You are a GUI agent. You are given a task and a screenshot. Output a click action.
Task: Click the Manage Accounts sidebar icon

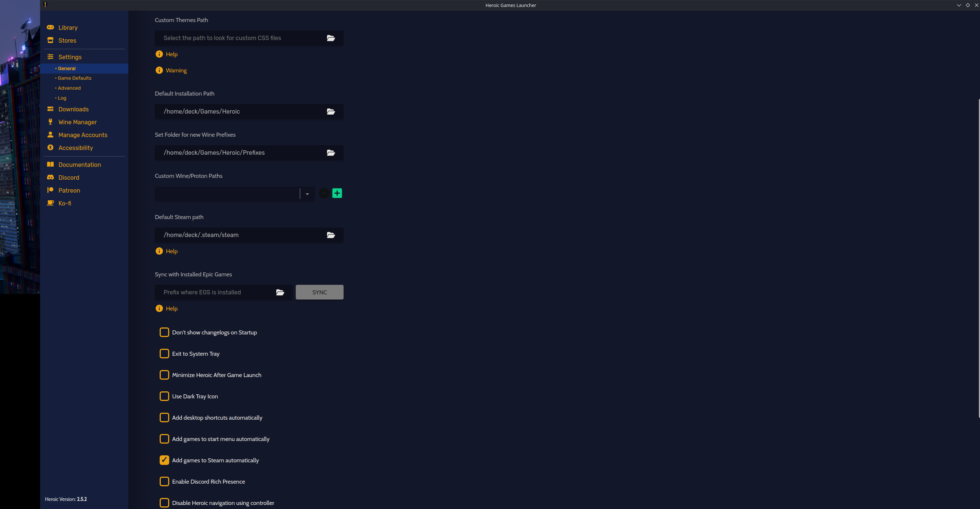[50, 135]
